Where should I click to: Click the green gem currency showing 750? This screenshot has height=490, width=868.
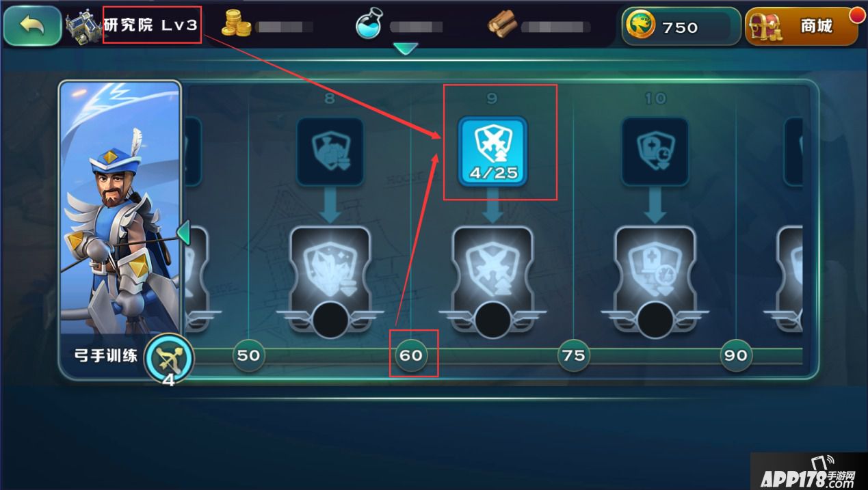[681, 27]
